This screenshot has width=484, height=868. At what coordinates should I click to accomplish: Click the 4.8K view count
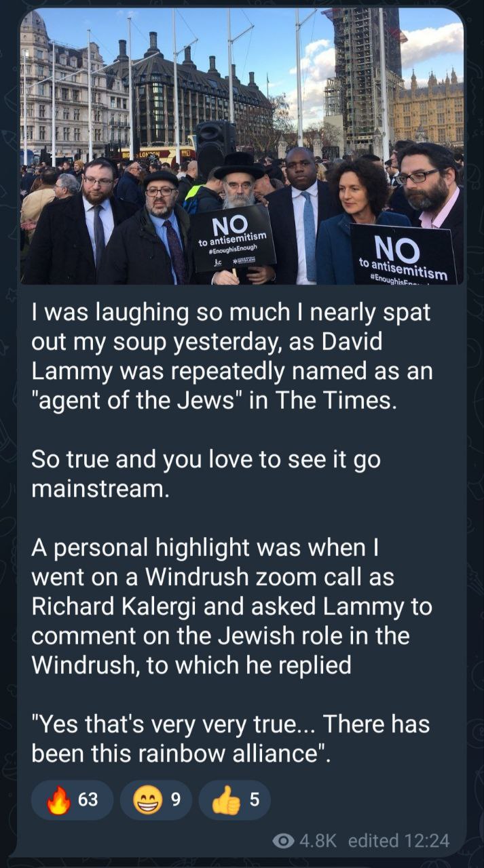pyautogui.click(x=318, y=841)
